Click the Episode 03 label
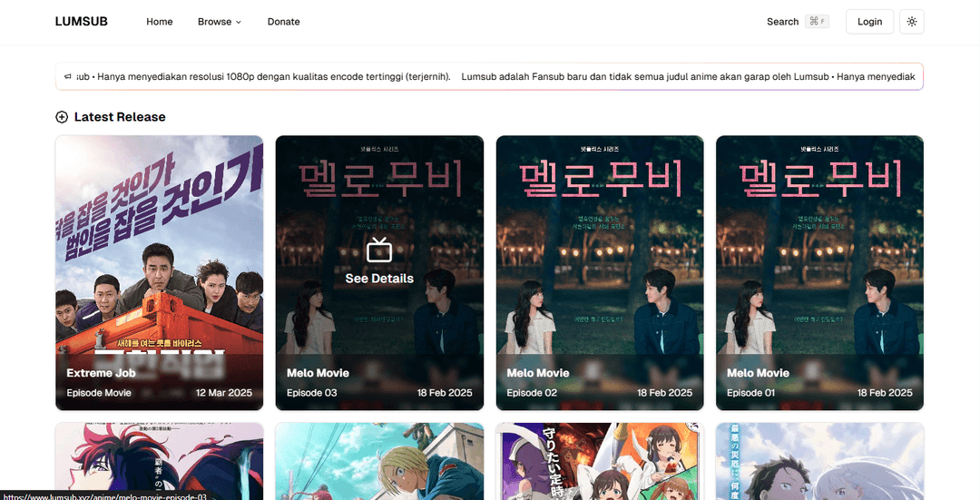 312,393
